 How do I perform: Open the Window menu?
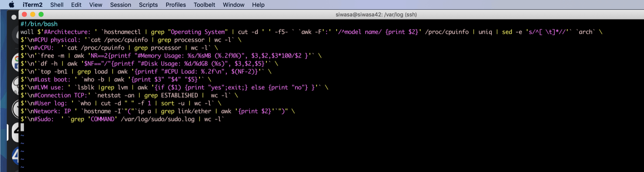[x=234, y=5]
